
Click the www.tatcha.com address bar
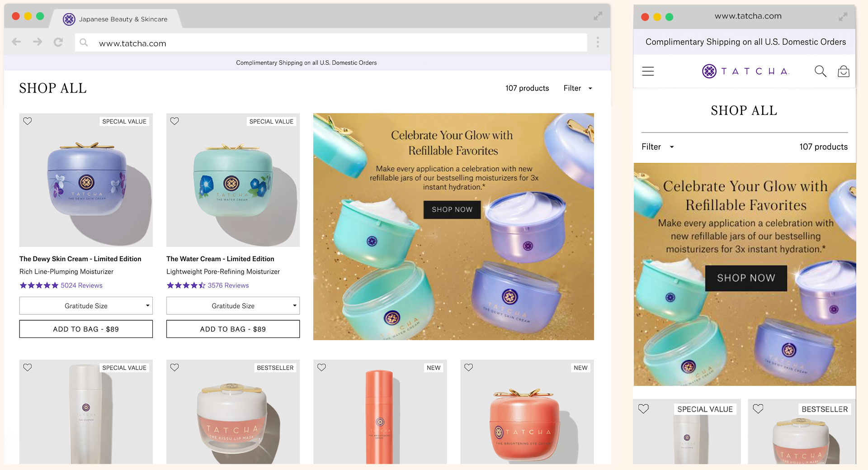[330, 43]
